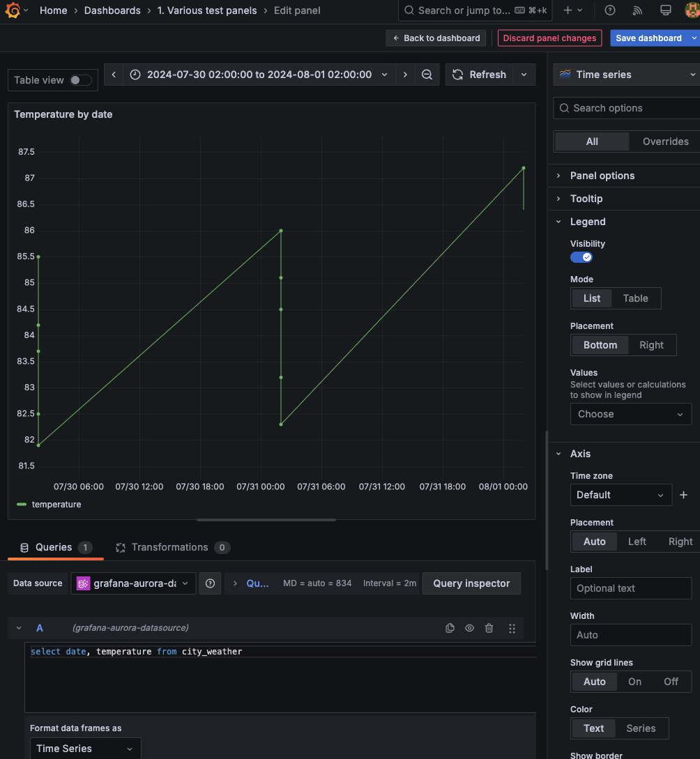Screen dimensions: 700x759
Task: Copy the query in row A
Action: point(450,628)
